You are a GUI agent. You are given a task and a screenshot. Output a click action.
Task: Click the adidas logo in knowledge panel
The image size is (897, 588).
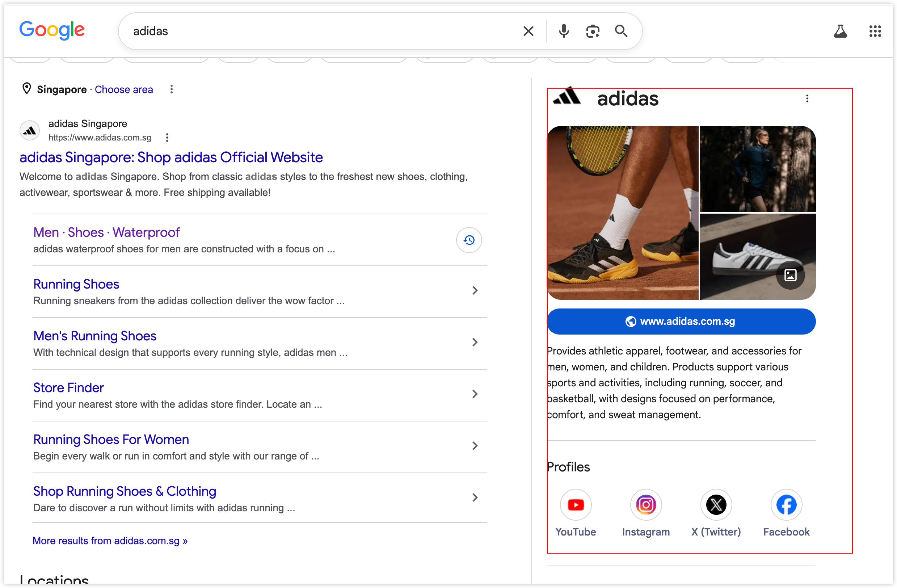[x=567, y=96]
